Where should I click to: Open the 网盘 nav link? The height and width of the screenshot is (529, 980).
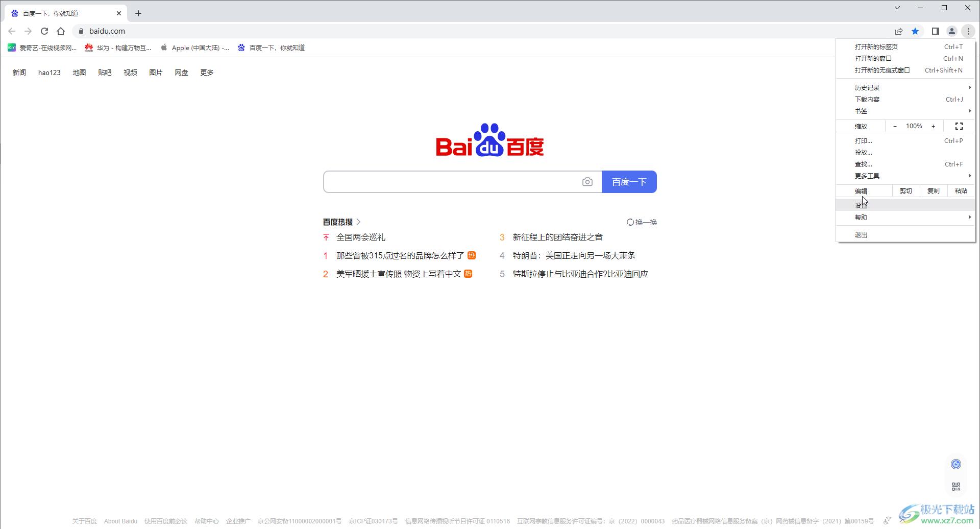[x=181, y=73]
